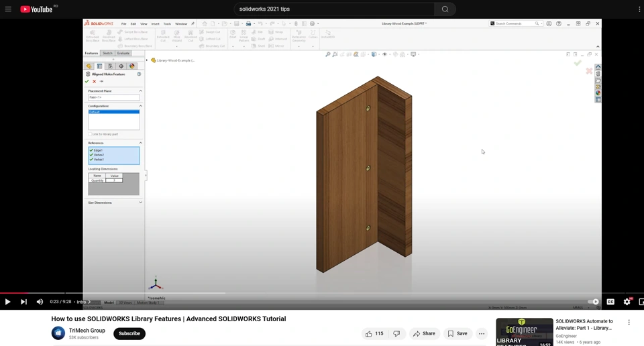The width and height of the screenshot is (644, 346).
Task: Switch to the Sketch ribbon tab
Action: click(x=107, y=53)
